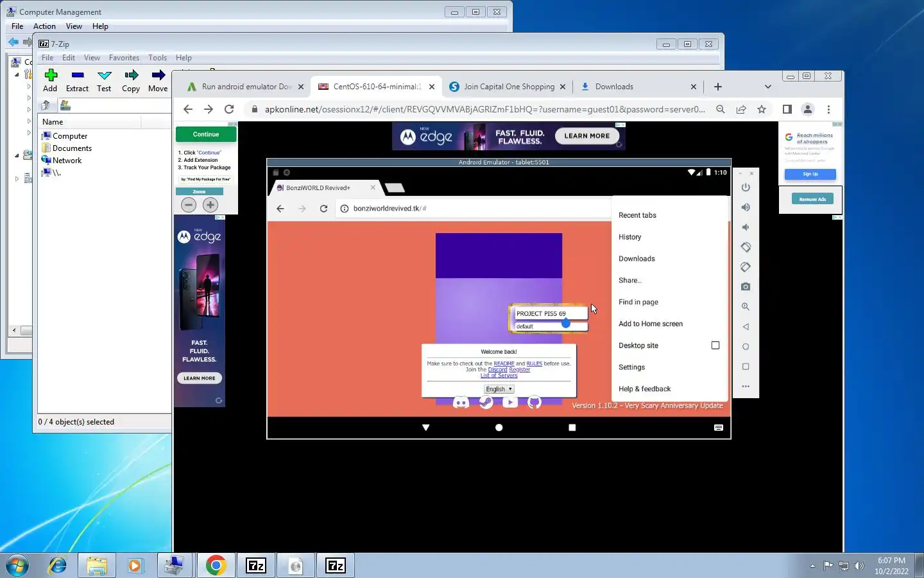Click the Remove Ads button
This screenshot has height=578, width=924.
pos(812,199)
